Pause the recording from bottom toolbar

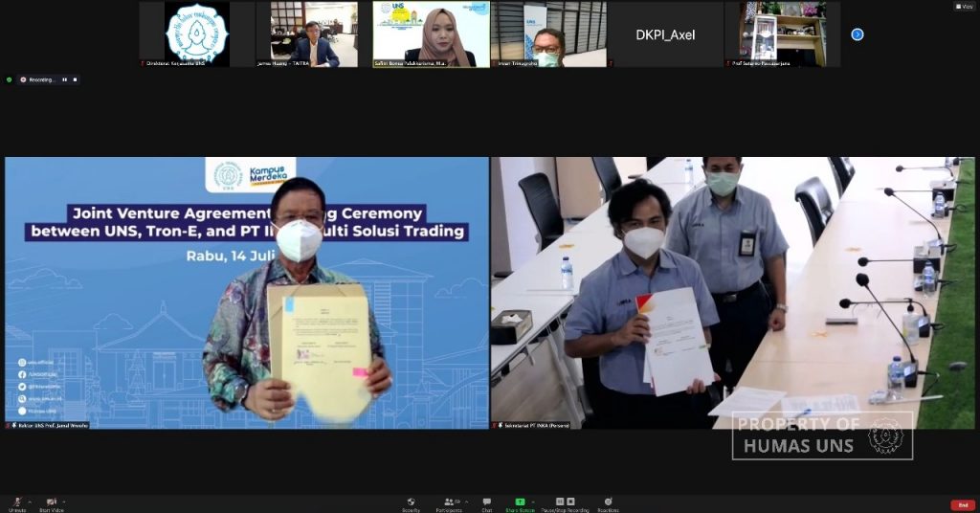560,502
